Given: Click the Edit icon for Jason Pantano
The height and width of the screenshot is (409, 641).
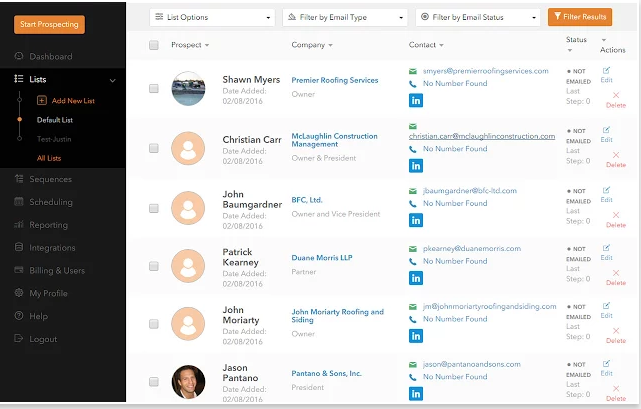Looking at the screenshot, I should coord(606,364).
